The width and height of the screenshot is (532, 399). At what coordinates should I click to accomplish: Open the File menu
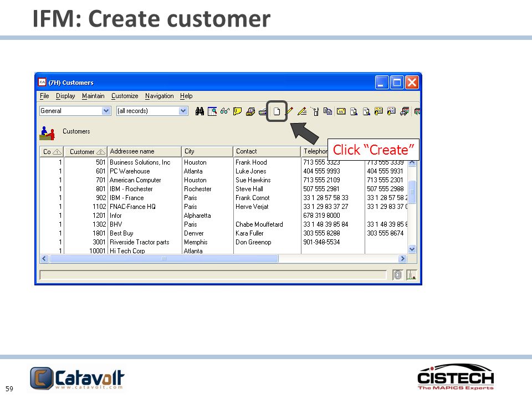[x=44, y=96]
